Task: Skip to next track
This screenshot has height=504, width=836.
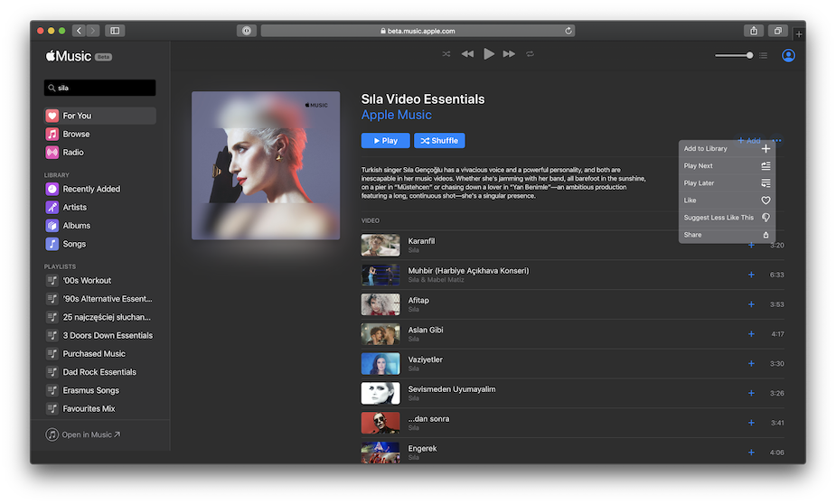Action: (509, 54)
